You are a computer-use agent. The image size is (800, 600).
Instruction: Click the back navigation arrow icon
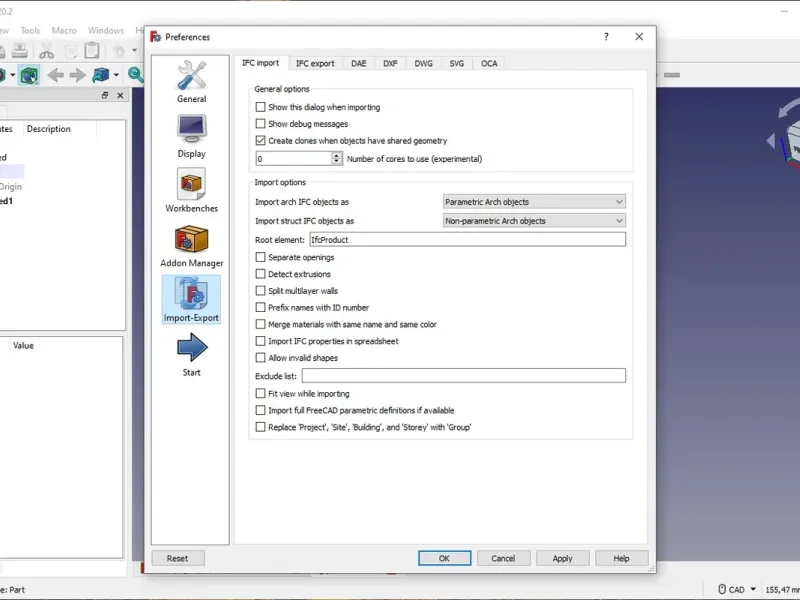pos(55,76)
